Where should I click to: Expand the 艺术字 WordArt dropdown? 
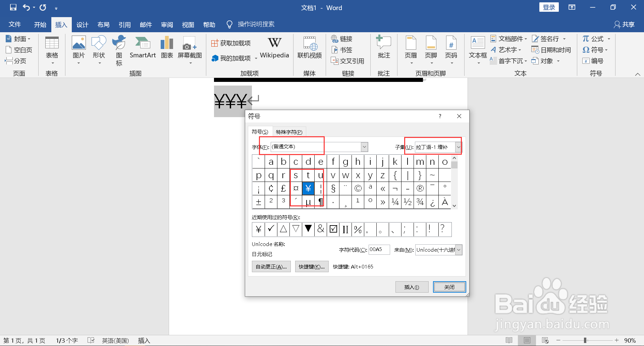point(520,50)
